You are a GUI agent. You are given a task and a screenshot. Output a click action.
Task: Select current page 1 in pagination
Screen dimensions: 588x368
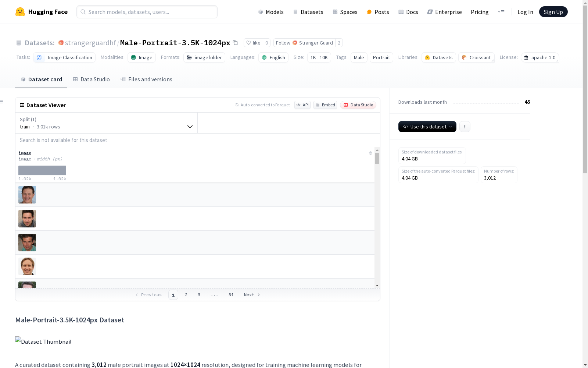coord(173,295)
